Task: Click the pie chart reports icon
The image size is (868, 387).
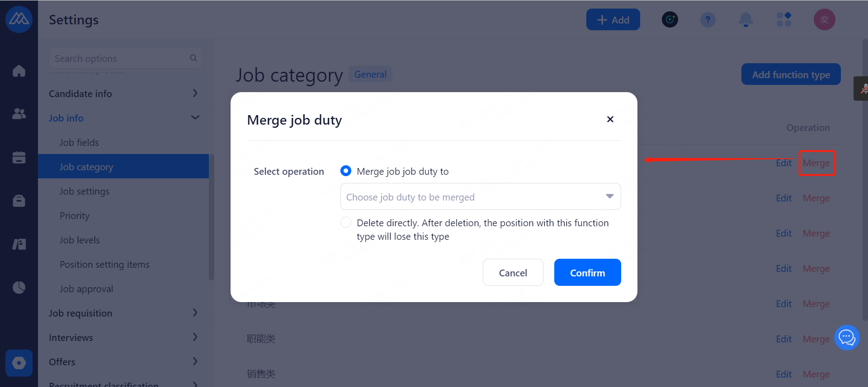Action: 19,287
